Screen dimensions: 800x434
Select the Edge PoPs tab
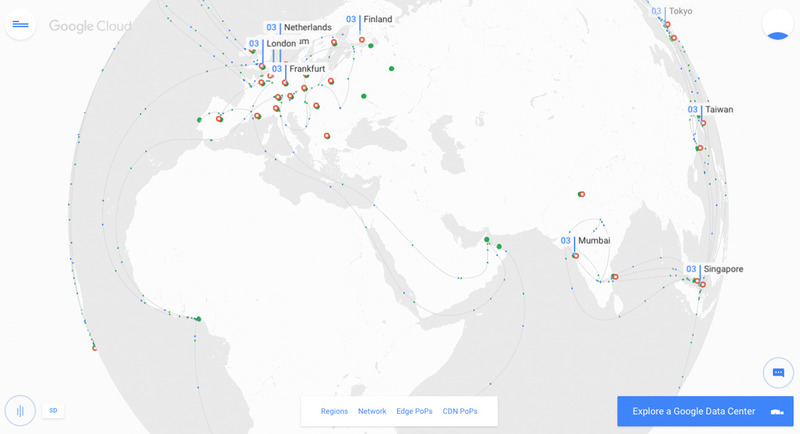[414, 411]
